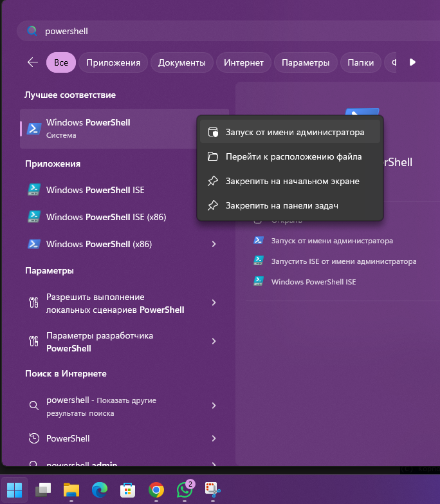The height and width of the screenshot is (504, 440).
Task: Click the folder icon in the context menu
Action: [x=213, y=156]
